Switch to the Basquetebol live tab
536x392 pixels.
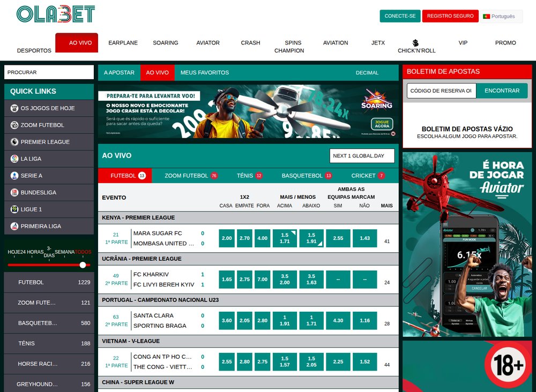(x=307, y=176)
